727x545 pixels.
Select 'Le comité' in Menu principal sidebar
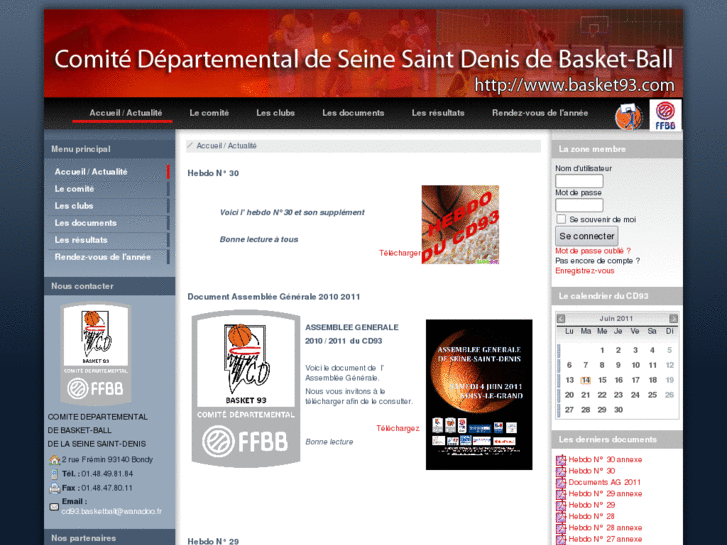tap(74, 189)
